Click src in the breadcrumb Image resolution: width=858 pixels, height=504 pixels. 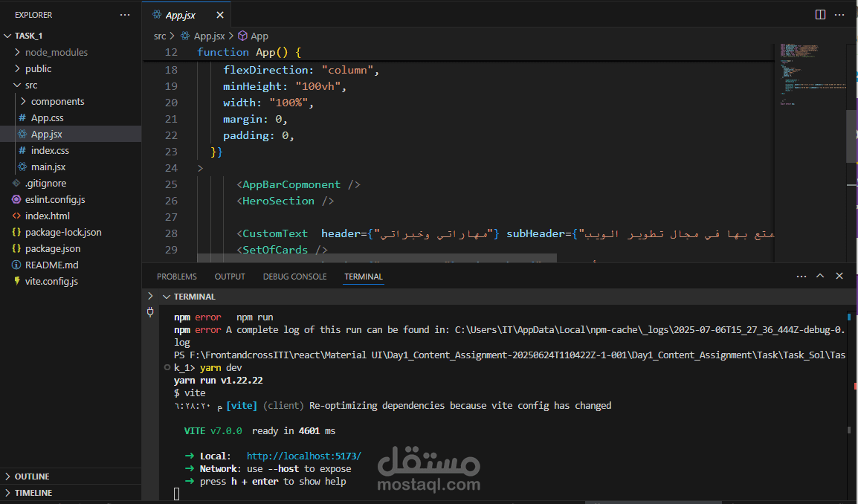point(160,36)
